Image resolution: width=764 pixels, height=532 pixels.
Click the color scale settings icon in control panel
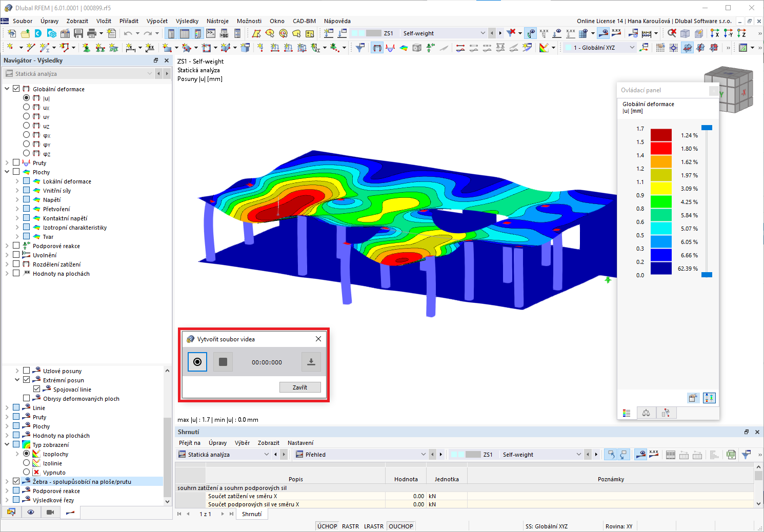pyautogui.click(x=709, y=398)
